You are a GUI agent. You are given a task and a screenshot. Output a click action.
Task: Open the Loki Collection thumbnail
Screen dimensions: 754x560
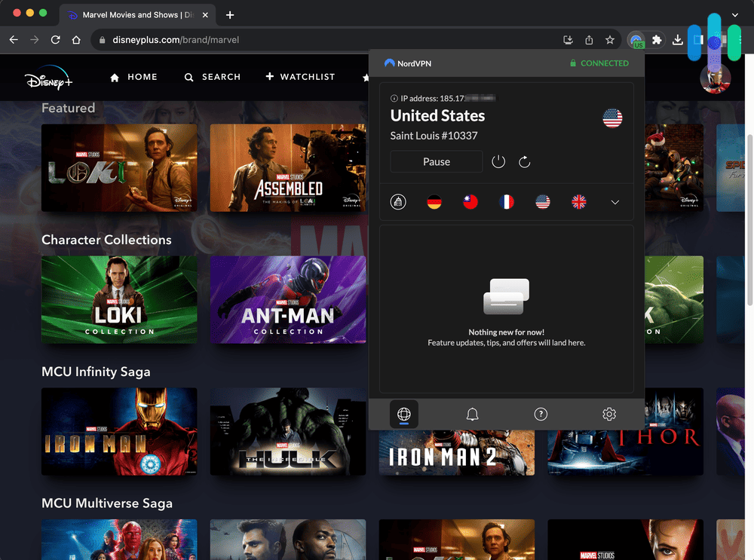(119, 299)
